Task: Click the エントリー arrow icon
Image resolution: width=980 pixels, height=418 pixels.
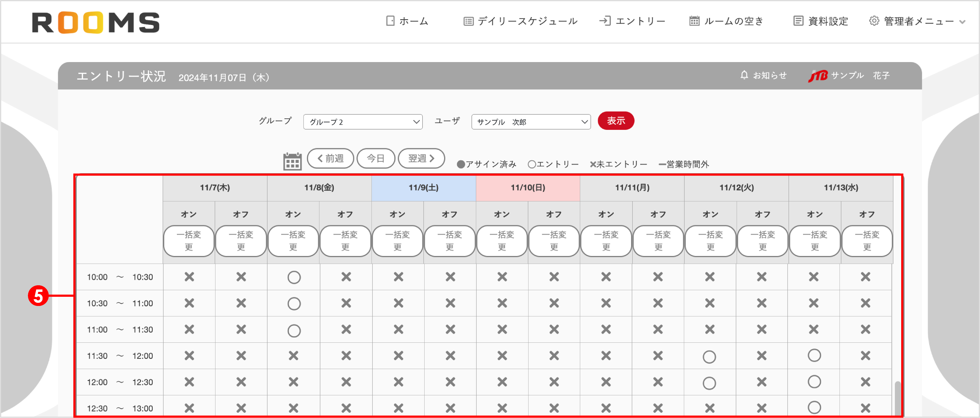Action: 606,21
